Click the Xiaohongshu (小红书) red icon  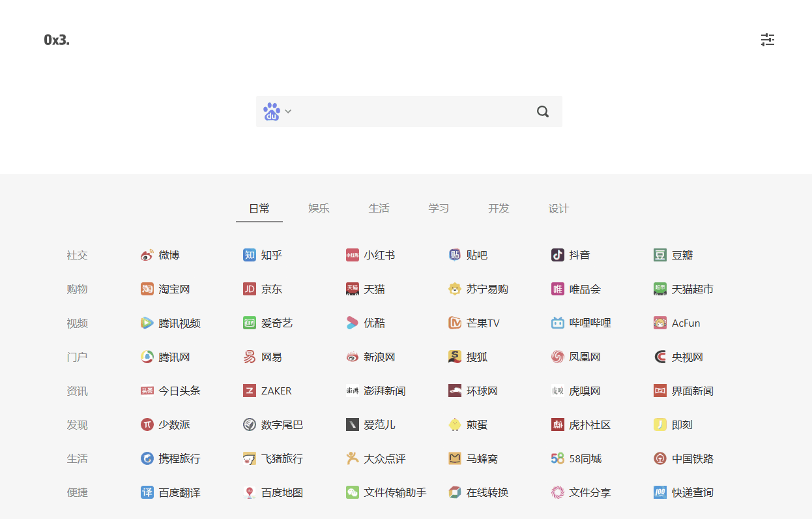click(x=353, y=255)
